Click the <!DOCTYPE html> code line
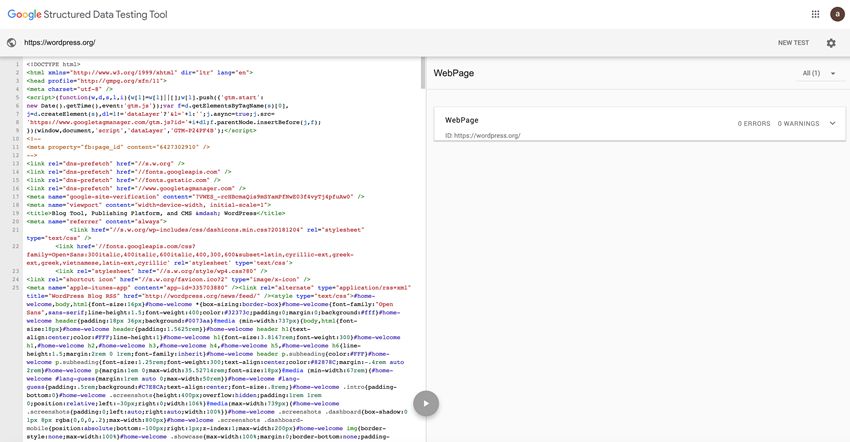Image resolution: width=850 pixels, height=442 pixels. tap(54, 64)
